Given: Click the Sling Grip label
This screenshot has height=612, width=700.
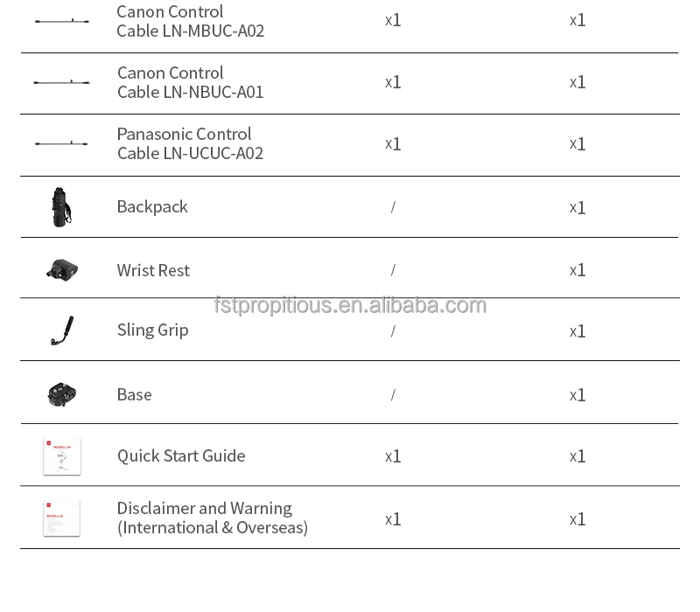Looking at the screenshot, I should [152, 330].
